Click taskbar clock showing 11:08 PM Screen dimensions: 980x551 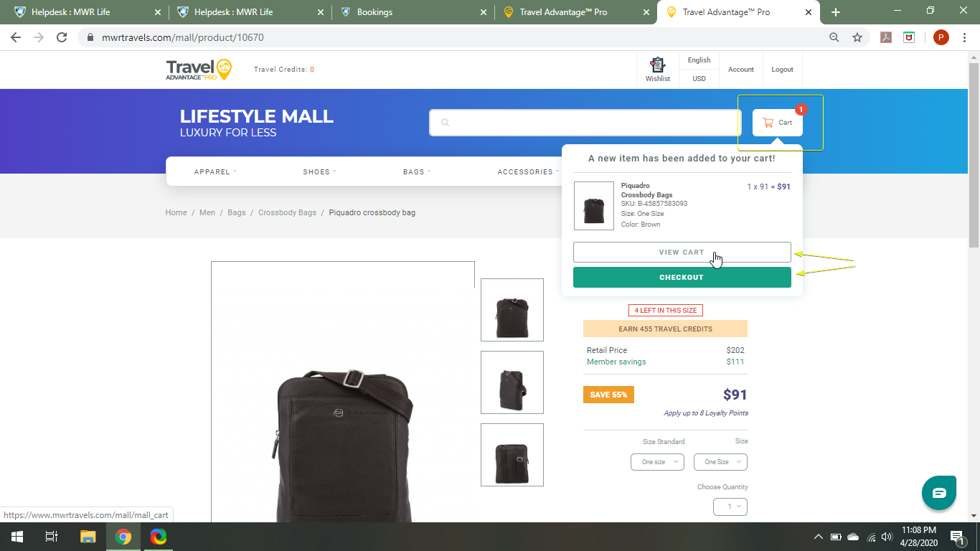click(919, 537)
